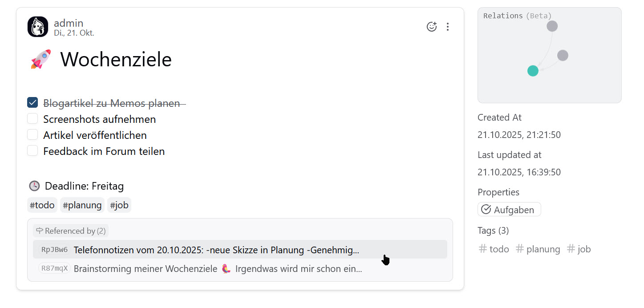Filter by 'todo' tag in sidebar

[494, 249]
